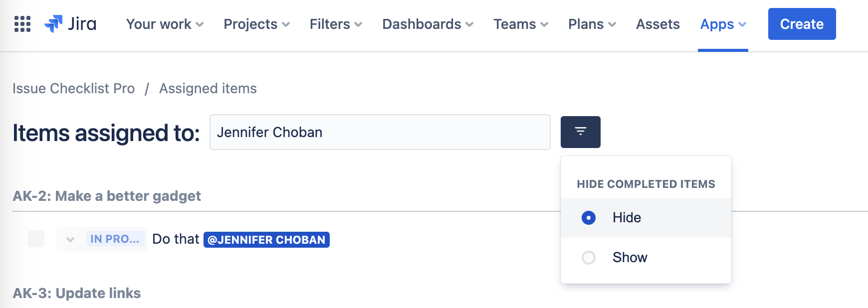868x308 pixels.
Task: Click the @JENNIFER CHOBAN mention tag
Action: (x=266, y=240)
